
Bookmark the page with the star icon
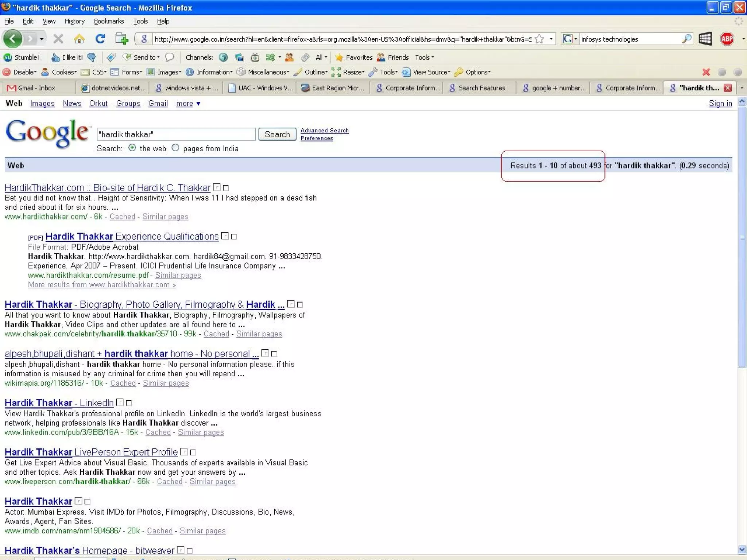(x=539, y=39)
